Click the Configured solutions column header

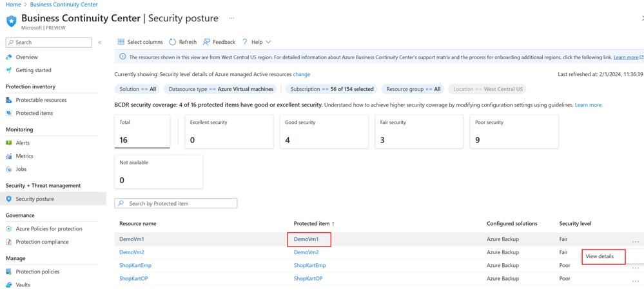(512, 224)
